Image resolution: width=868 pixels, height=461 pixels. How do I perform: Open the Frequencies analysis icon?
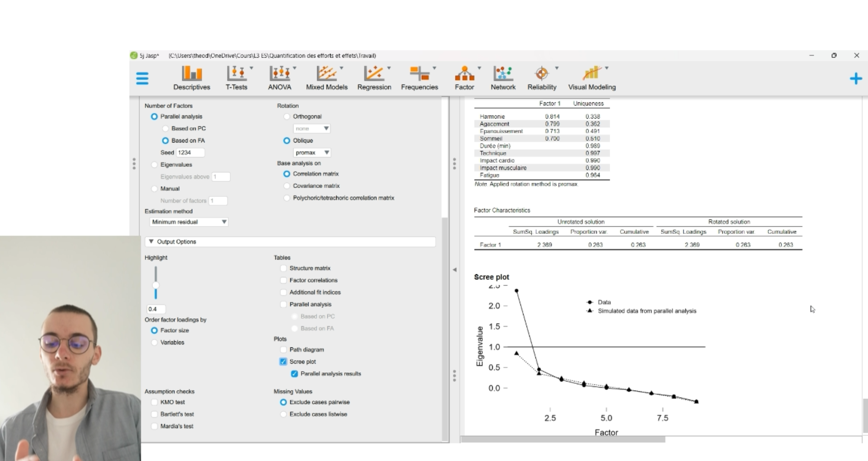419,78
